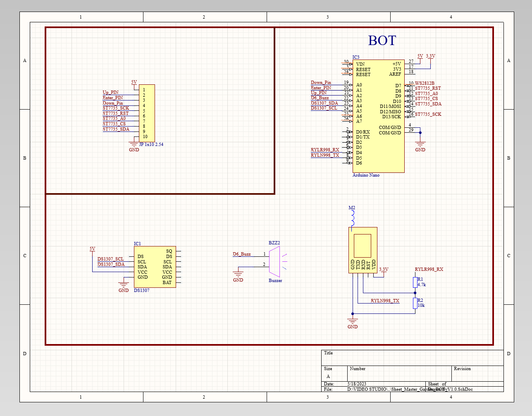Select the Revision field in title block
Screen dimensions: 532x416
(x=462, y=368)
